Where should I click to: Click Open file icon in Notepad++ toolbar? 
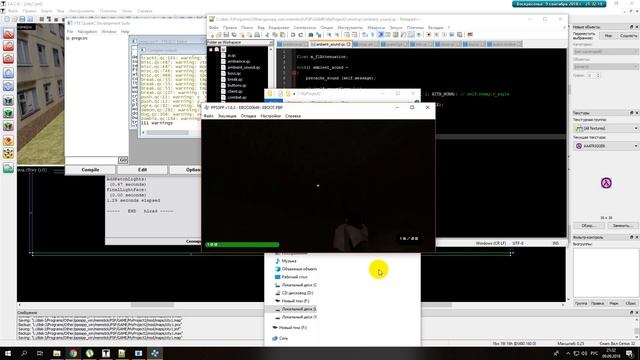click(219, 35)
